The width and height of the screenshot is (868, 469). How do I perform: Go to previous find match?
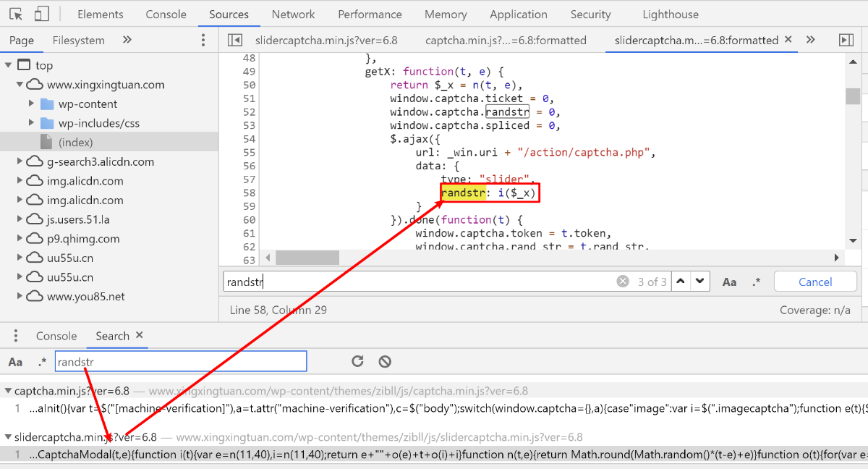(681, 282)
